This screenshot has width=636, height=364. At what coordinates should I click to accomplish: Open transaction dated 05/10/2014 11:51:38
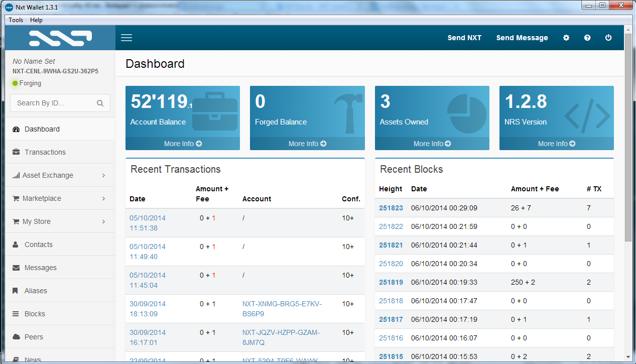click(x=148, y=223)
